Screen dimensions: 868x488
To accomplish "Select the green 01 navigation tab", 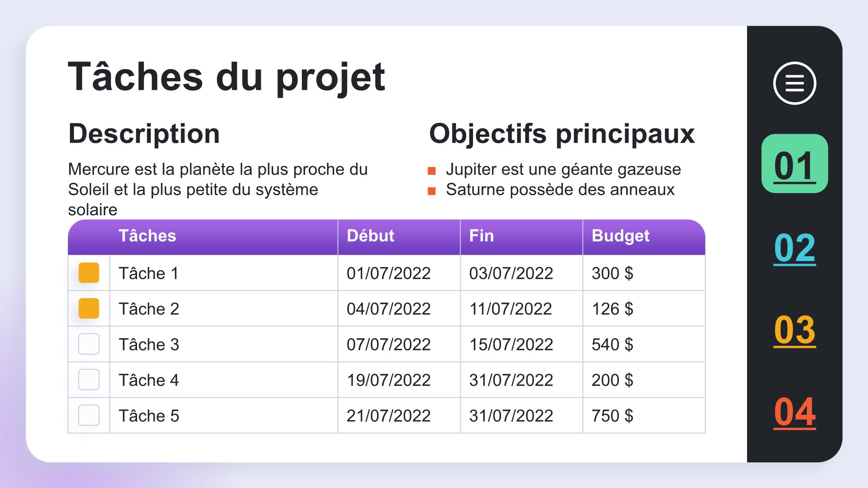I will click(794, 164).
